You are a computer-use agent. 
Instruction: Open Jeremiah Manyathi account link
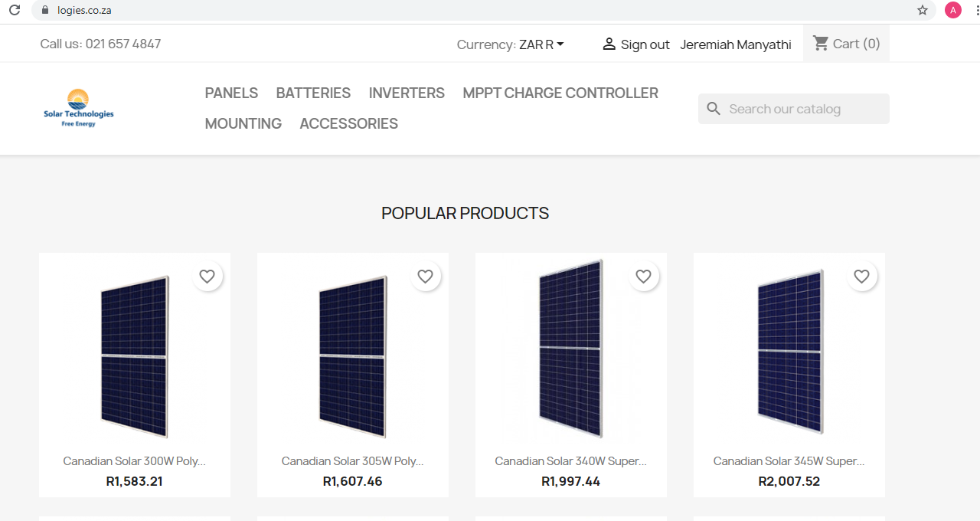point(735,44)
